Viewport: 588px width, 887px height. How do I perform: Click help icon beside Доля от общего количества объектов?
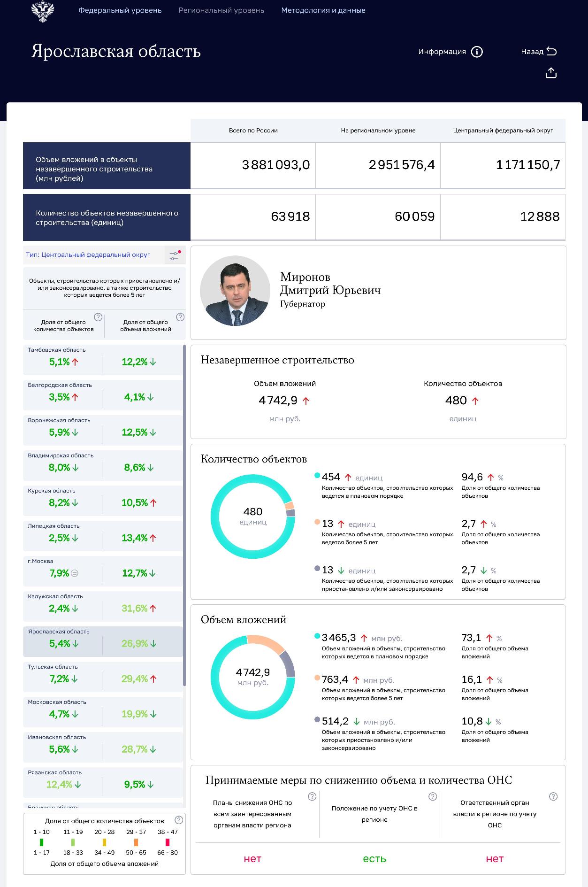[x=98, y=317]
